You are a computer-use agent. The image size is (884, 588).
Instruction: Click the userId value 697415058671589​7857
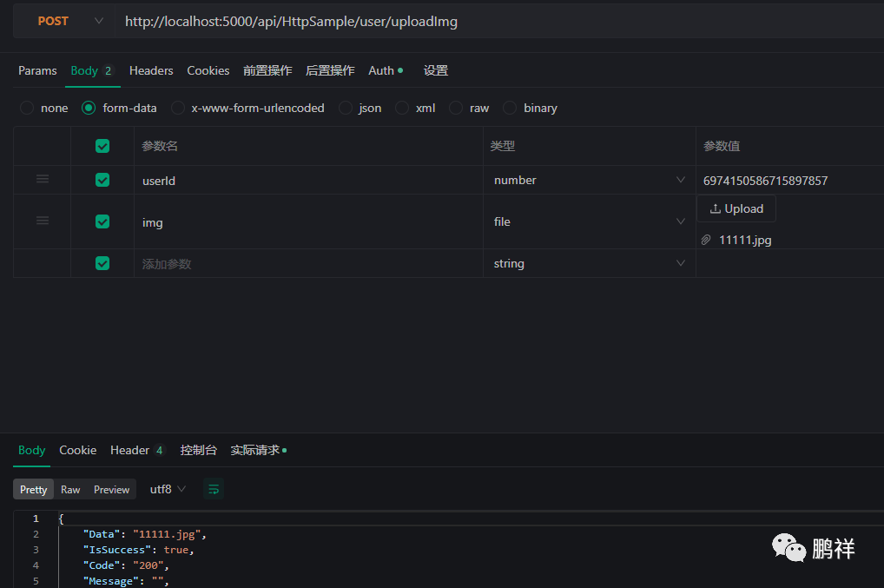(x=765, y=181)
